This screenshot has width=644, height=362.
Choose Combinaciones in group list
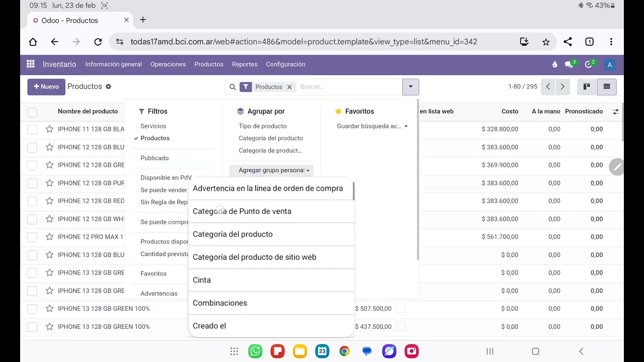coord(271,303)
